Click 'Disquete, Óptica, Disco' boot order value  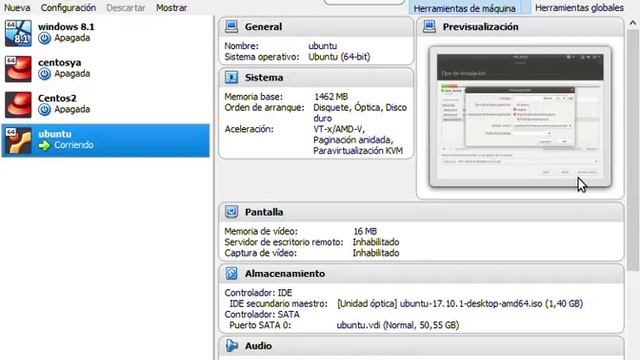(x=360, y=108)
